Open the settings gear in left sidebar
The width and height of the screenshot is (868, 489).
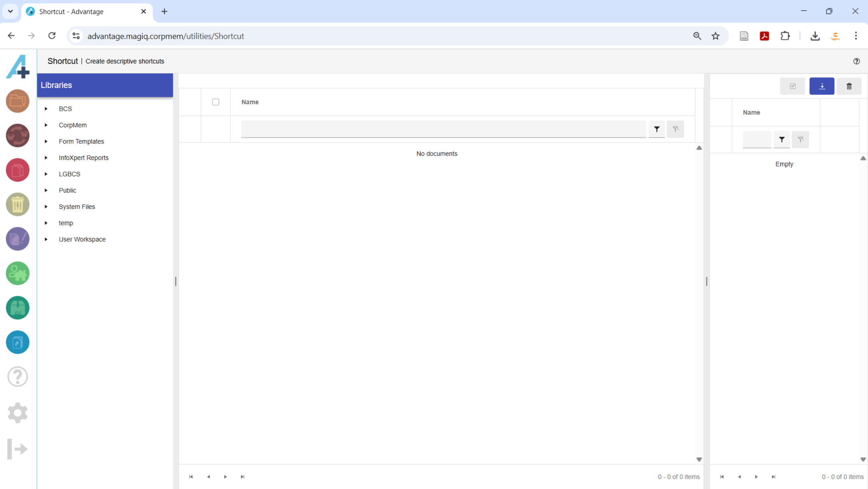click(x=17, y=413)
